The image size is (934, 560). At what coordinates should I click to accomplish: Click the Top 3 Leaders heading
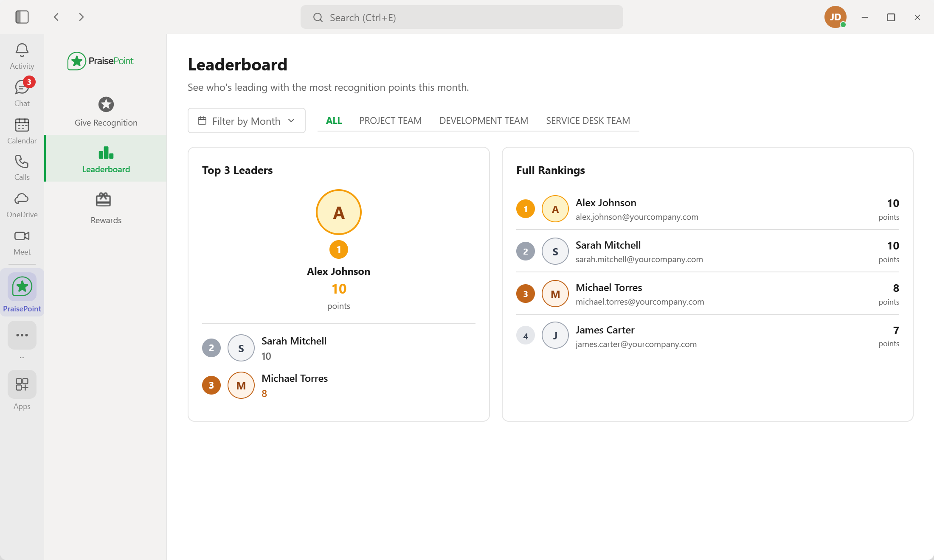tap(237, 170)
